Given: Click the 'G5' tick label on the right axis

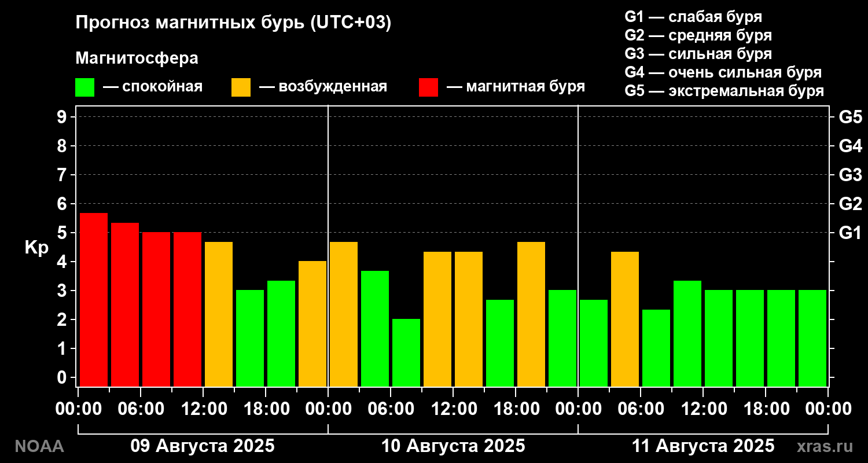Looking at the screenshot, I should [851, 117].
